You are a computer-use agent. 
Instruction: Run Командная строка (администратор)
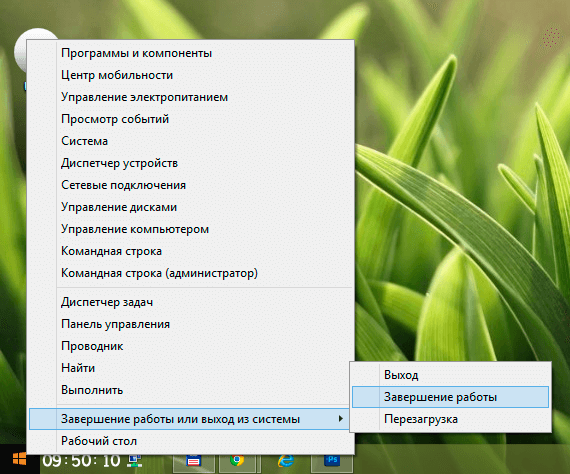(190, 273)
